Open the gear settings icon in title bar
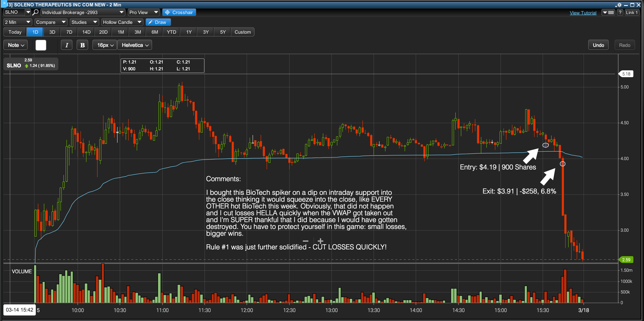Image resolution: width=644 pixels, height=321 pixels. (x=619, y=5)
